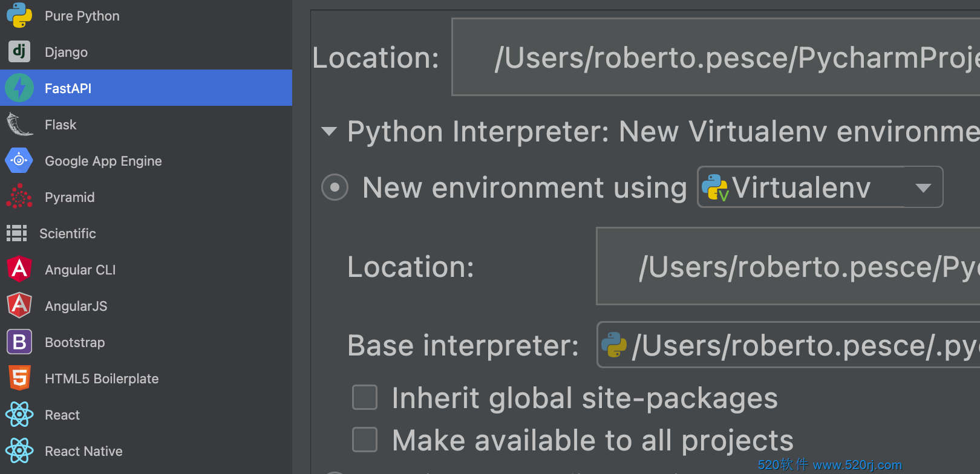980x474 pixels.
Task: Click the FastAPI lightning bolt icon
Action: [x=19, y=88]
